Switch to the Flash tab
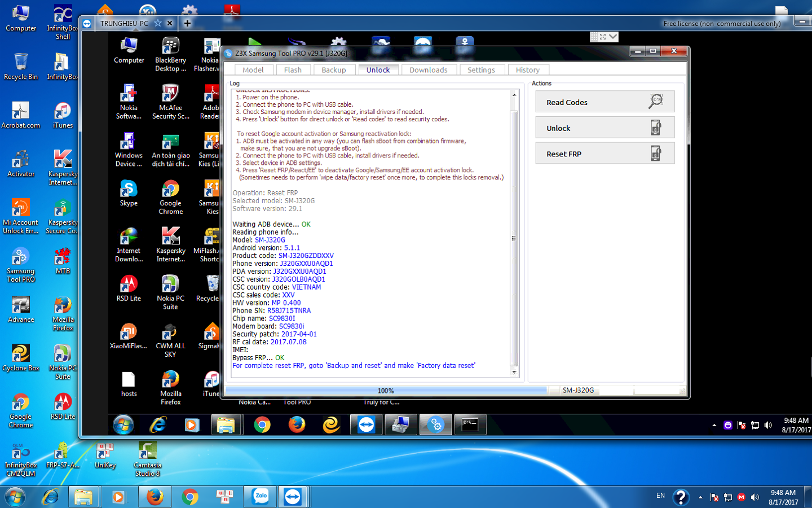Viewport: 812px width, 508px height. 293,70
